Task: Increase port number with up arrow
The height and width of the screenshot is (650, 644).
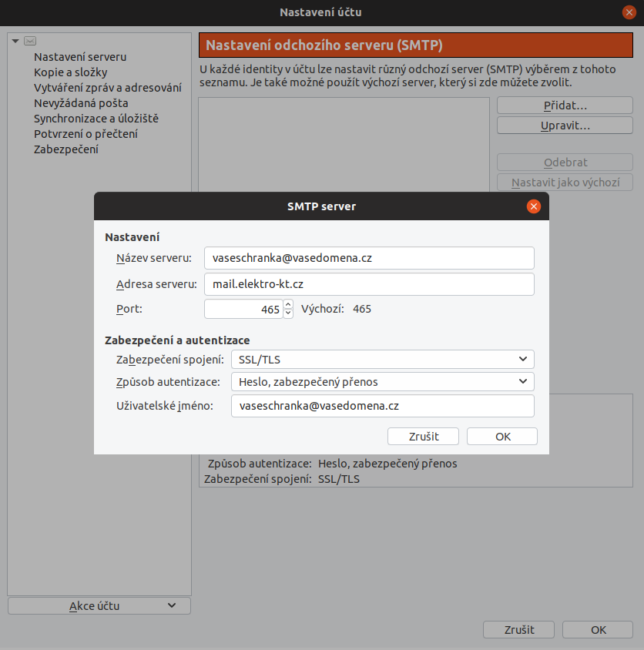Action: coord(288,305)
